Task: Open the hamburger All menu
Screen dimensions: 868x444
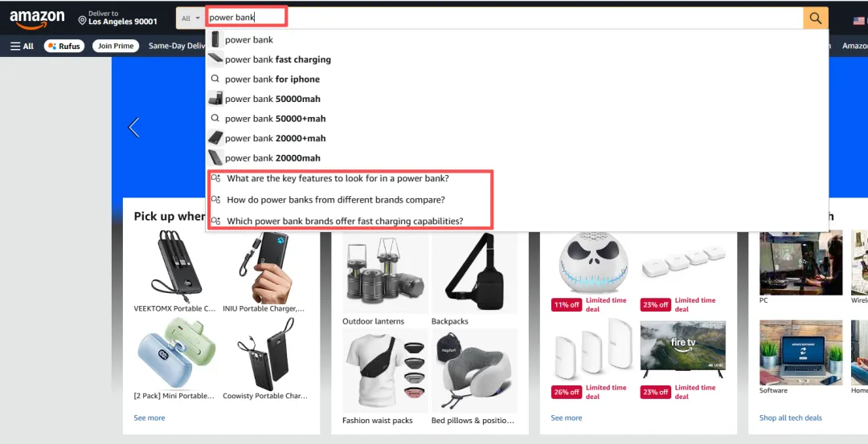Action: coord(23,46)
